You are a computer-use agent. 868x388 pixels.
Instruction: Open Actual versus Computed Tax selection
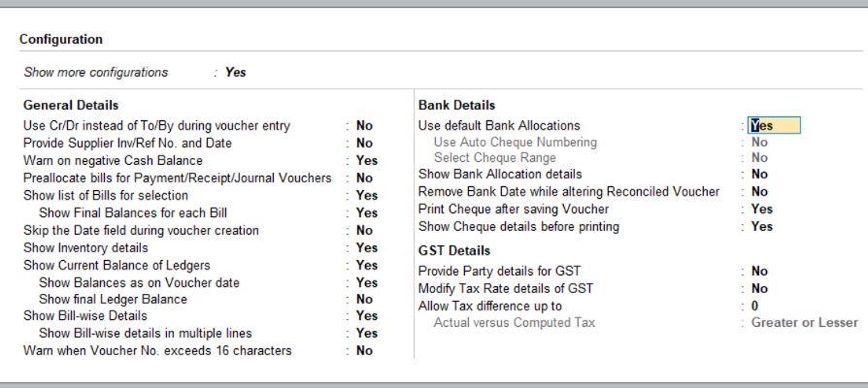tap(804, 323)
